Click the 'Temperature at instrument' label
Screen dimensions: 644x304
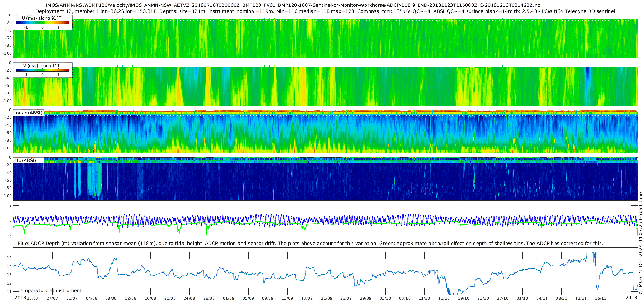[49, 291]
